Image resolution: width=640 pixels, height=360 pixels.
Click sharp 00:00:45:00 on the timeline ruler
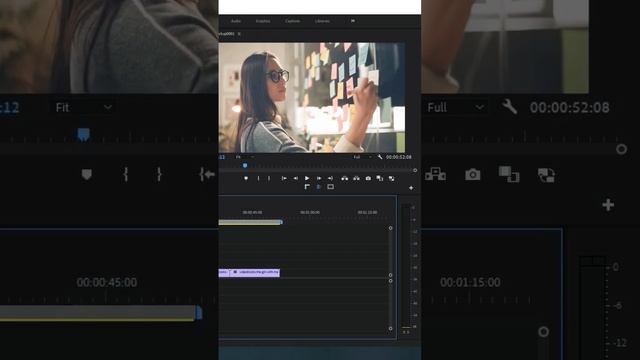tap(252, 212)
